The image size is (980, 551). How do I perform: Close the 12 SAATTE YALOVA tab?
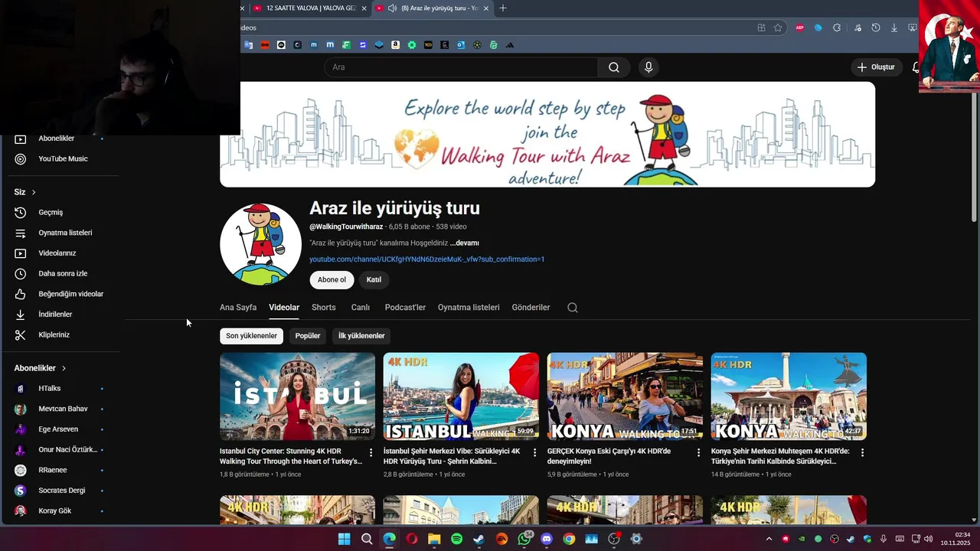click(364, 8)
